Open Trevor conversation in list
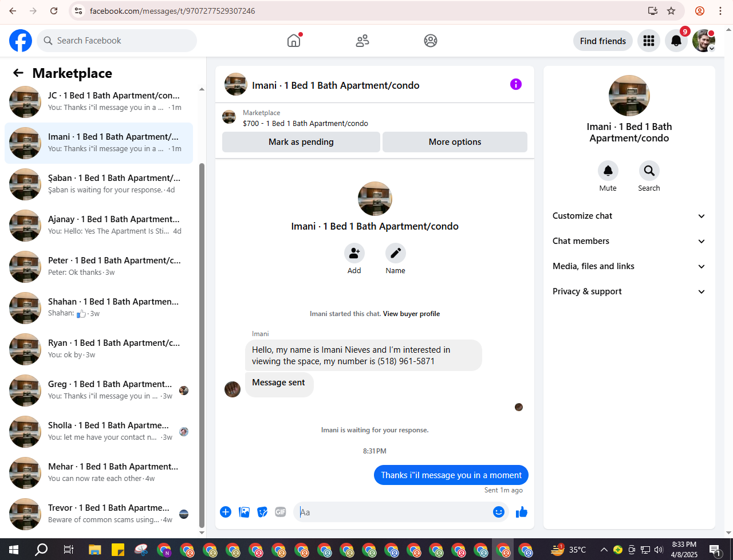The height and width of the screenshot is (560, 733). [x=98, y=514]
